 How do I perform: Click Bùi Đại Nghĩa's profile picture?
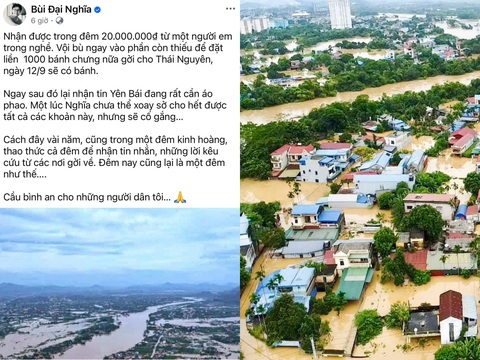(14, 15)
